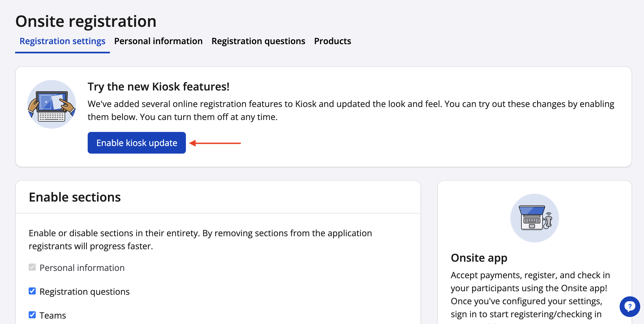
Task: Uncheck the Registration questions checkbox
Action: tap(32, 291)
